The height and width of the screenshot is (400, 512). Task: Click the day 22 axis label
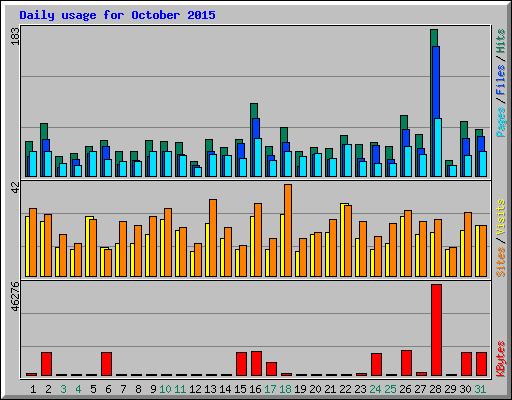pos(345,389)
